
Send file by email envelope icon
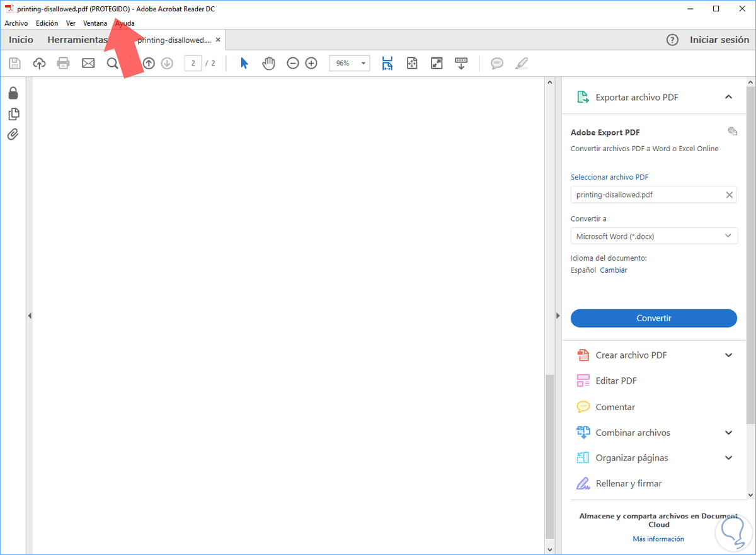click(88, 64)
